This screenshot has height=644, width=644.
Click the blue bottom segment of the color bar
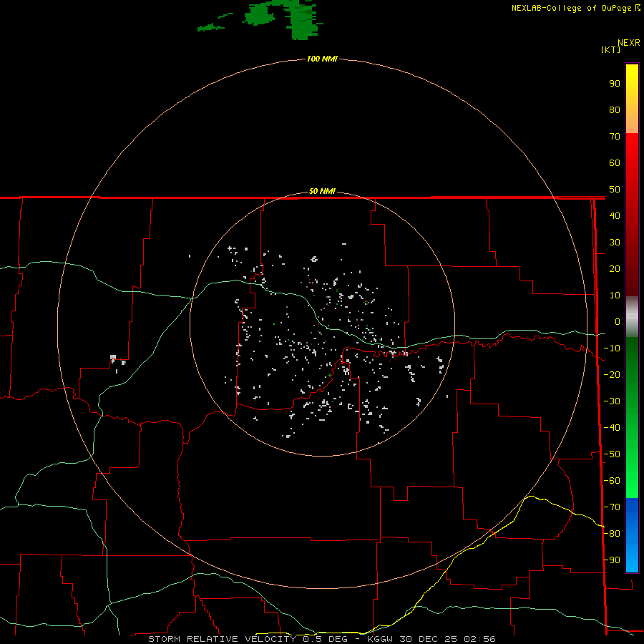(x=632, y=535)
